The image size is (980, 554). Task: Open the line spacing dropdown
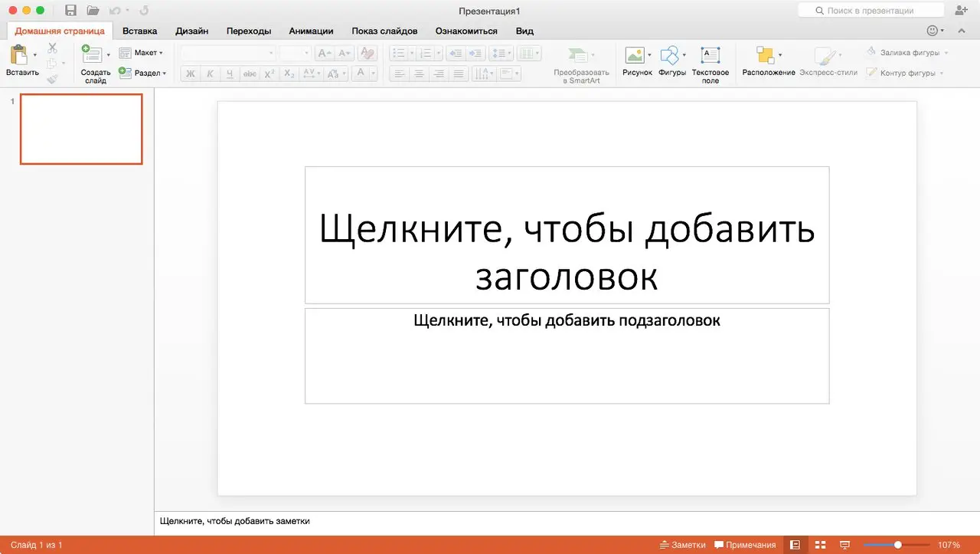(501, 53)
